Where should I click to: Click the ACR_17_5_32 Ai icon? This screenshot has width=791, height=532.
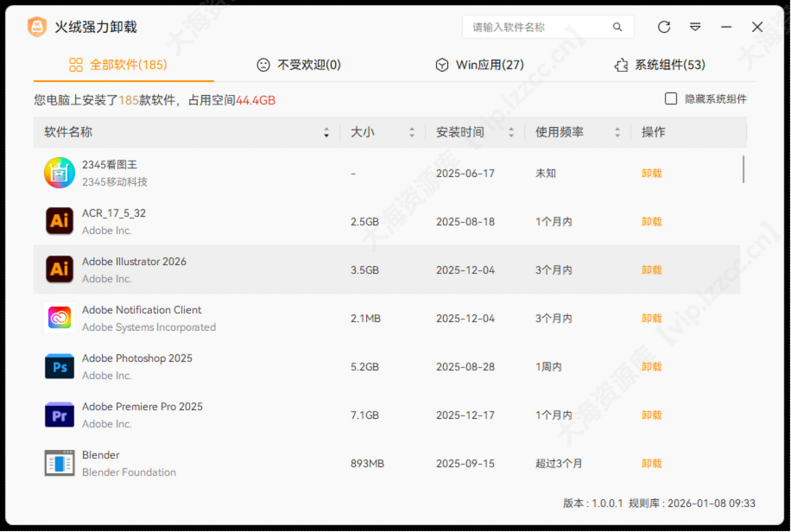60,221
